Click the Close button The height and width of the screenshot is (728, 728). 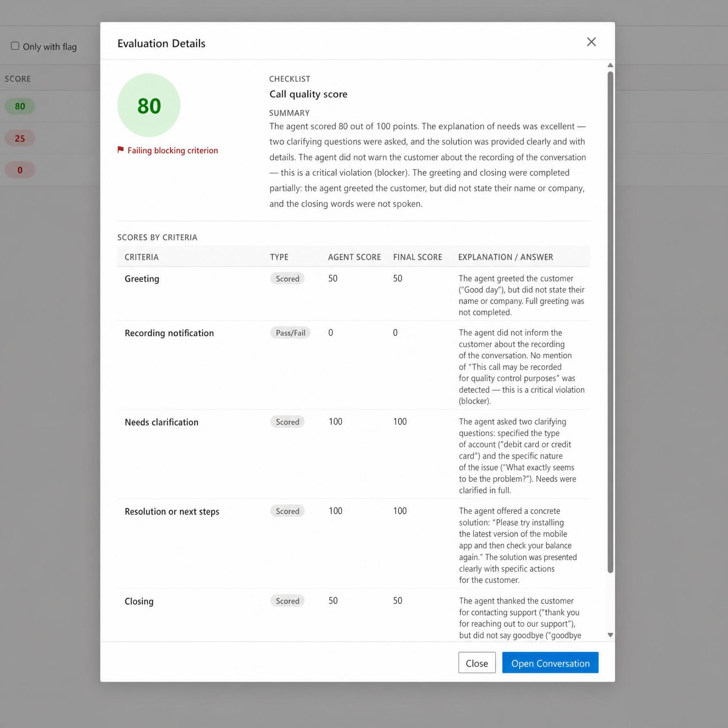point(477,662)
